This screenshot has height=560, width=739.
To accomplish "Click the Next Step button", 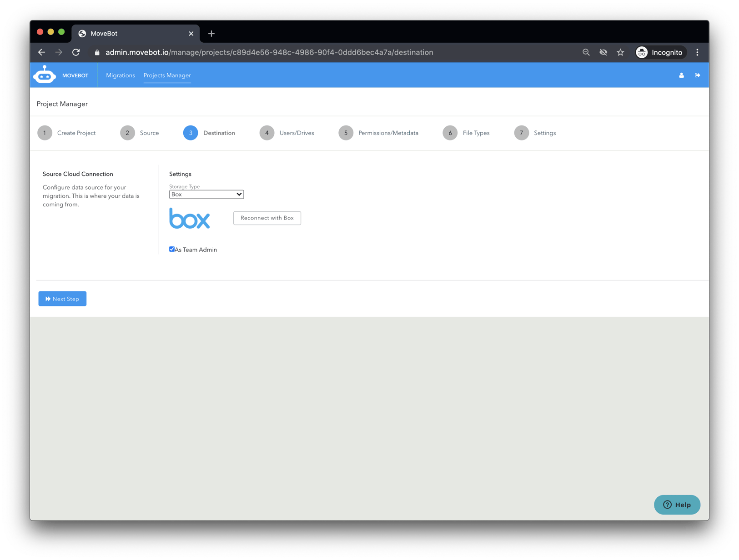I will 62,299.
